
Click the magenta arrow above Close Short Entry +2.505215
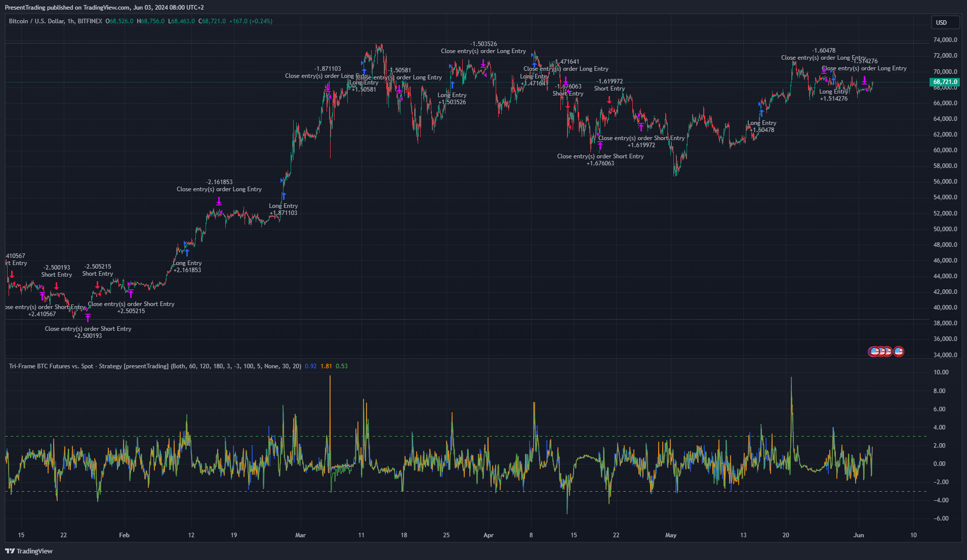point(131,293)
